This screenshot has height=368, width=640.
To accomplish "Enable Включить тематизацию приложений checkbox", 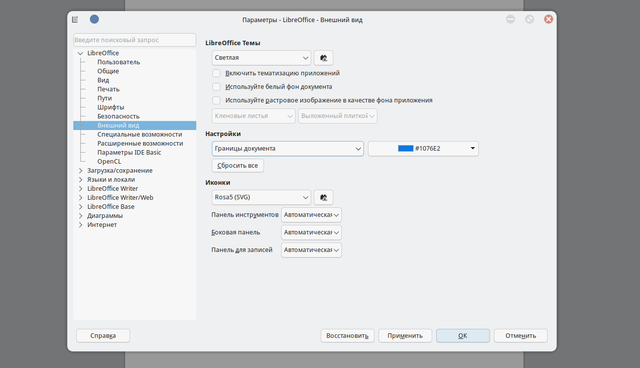I will (216, 73).
